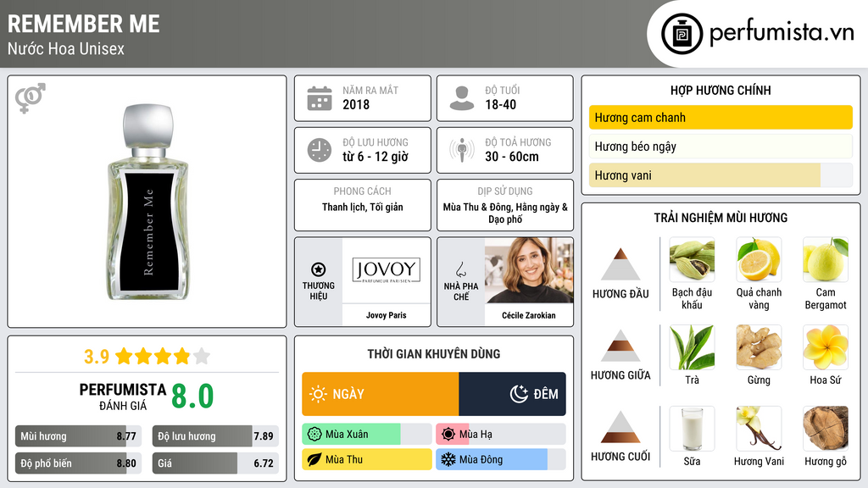Click the sillage icon beside Độ toả hương
Viewport: 868px width, 488px height.
click(x=462, y=150)
